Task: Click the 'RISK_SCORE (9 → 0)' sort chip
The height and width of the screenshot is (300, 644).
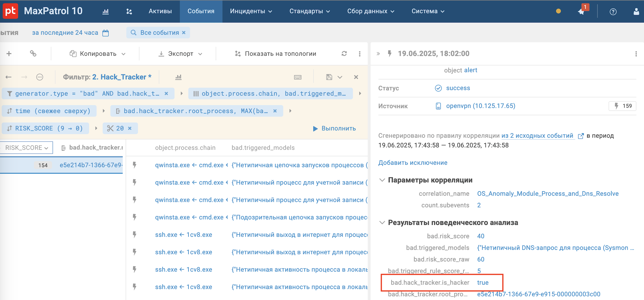Action: click(x=45, y=128)
